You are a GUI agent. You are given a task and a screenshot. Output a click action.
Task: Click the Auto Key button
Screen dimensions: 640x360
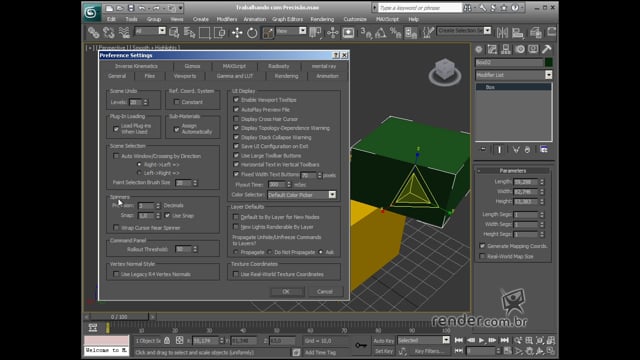[x=384, y=340]
